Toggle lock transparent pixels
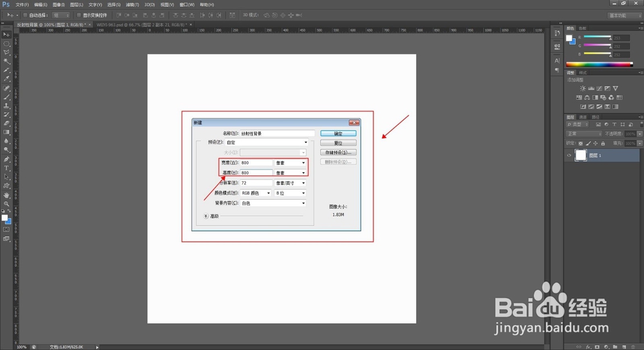This screenshot has width=644, height=350. 580,144
